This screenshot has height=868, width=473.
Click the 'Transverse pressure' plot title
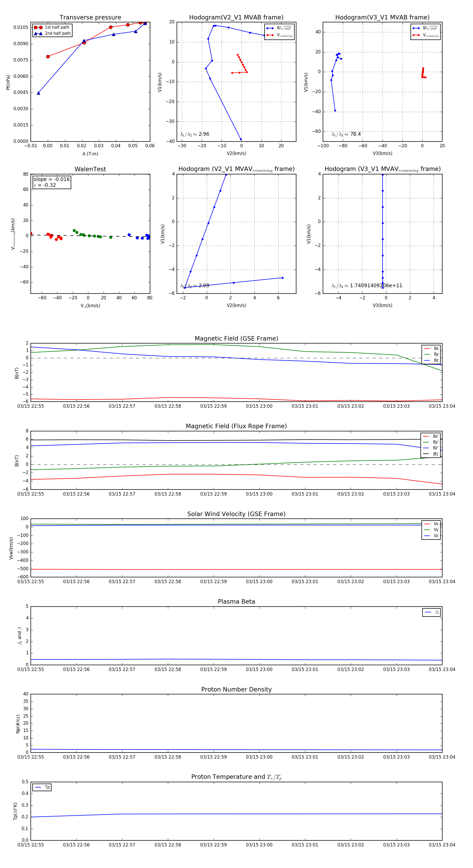(x=90, y=18)
